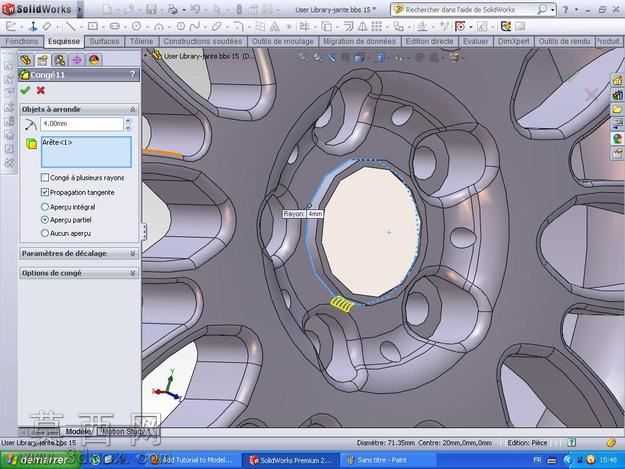Click the yellow fillet callout handle on model
This screenshot has width=625, height=469.
point(342,304)
